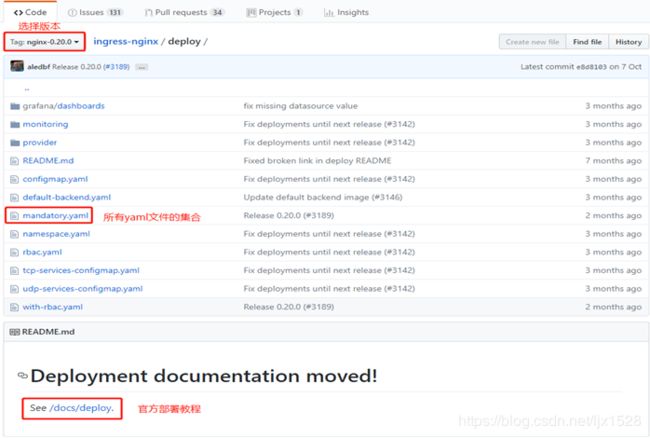
Task: Open the Code tab
Action: 30,12
